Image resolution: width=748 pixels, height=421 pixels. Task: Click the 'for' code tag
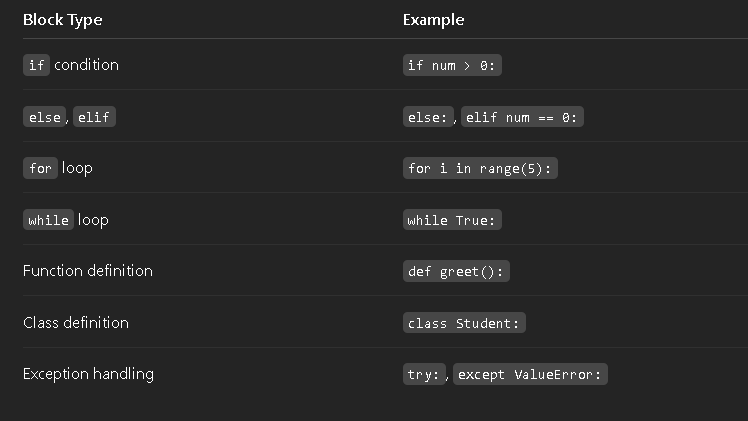40,168
